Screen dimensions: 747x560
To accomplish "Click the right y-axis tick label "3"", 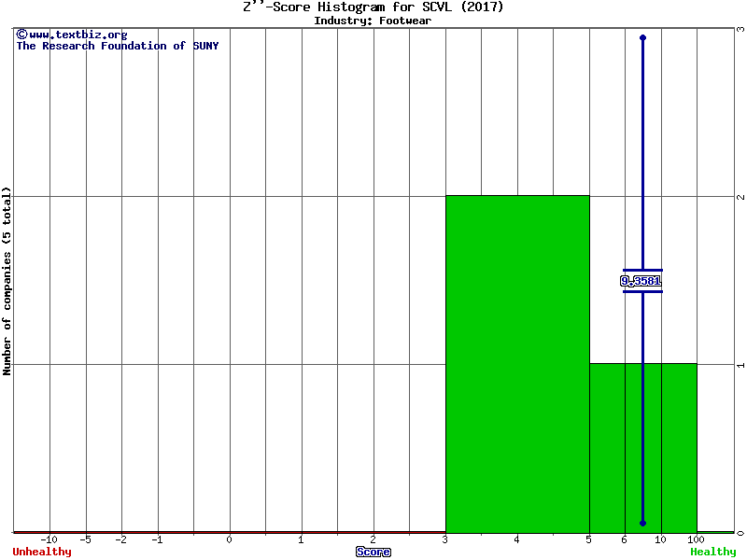I will tap(740, 29).
